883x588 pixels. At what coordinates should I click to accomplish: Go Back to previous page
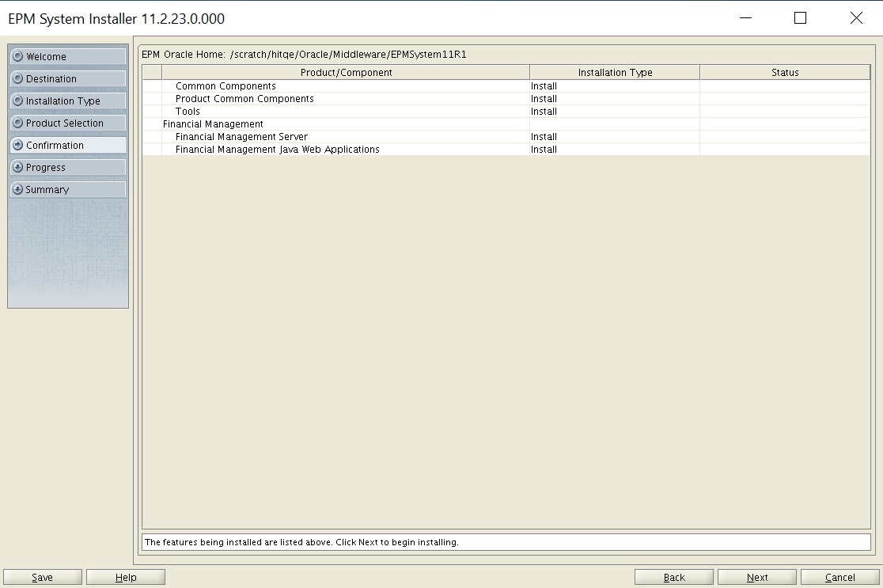pos(674,577)
